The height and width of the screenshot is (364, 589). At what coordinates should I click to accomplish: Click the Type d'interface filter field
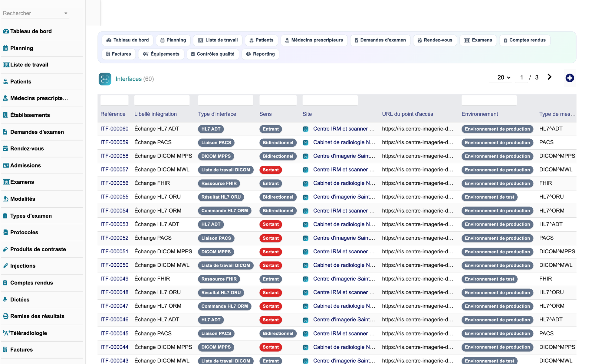point(226,100)
